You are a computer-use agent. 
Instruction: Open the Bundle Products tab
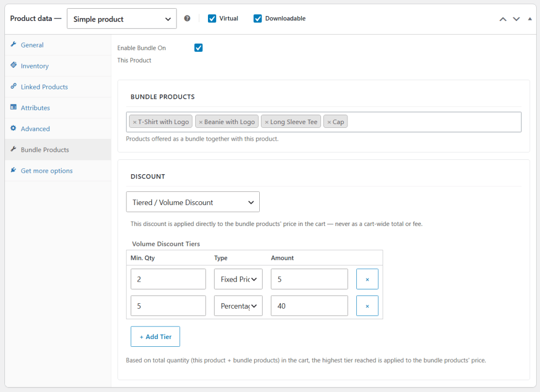(x=58, y=150)
